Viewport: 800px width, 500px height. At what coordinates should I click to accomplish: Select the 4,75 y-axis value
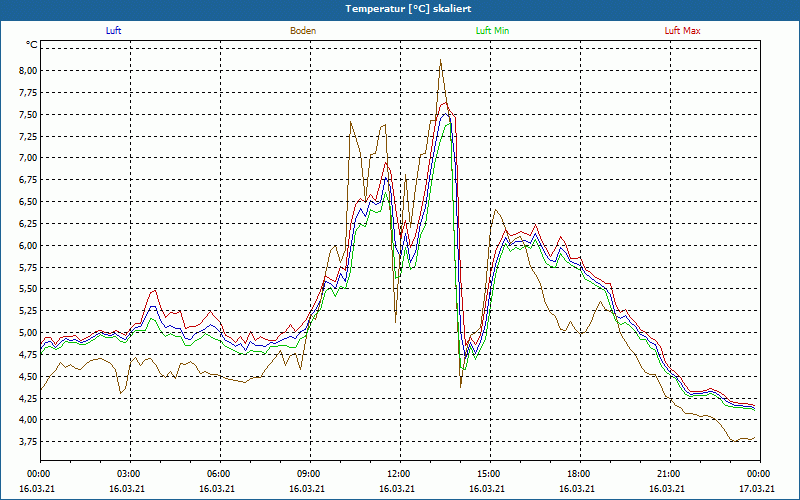coord(29,355)
